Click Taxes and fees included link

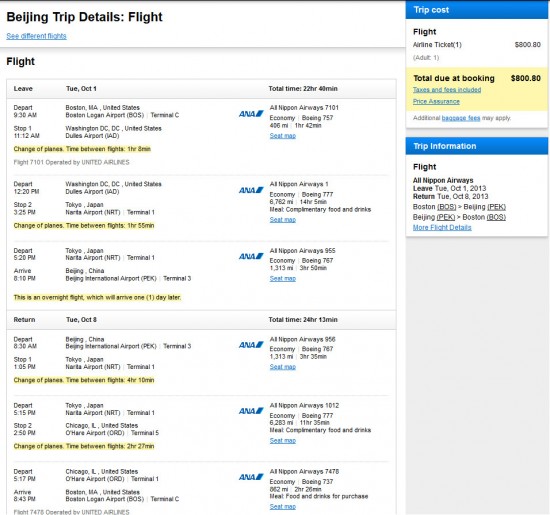point(447,90)
